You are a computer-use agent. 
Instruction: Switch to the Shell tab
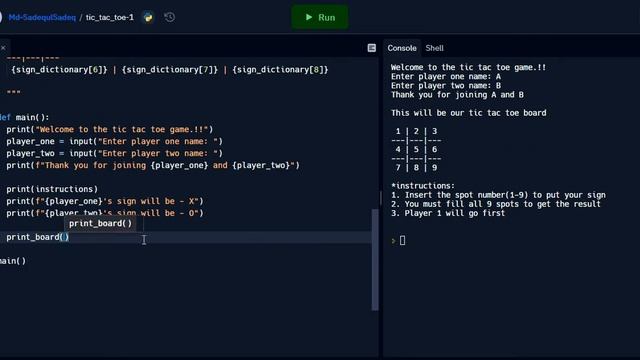434,48
